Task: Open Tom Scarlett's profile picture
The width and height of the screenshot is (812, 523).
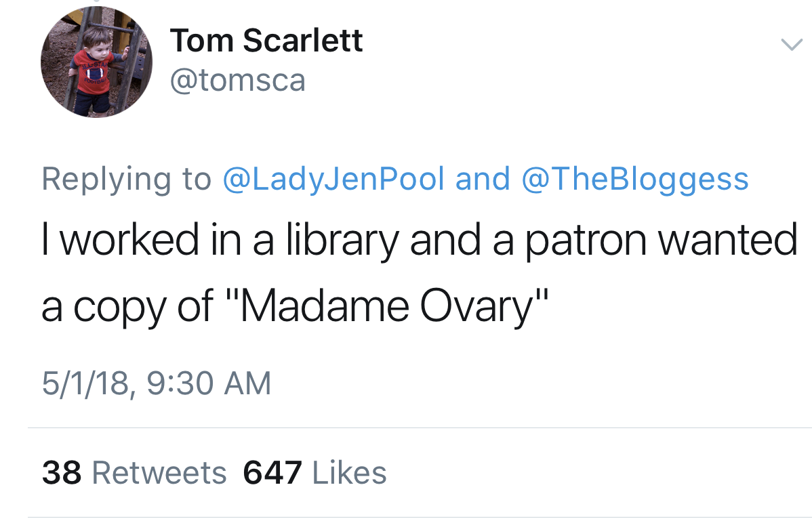Action: point(96,62)
